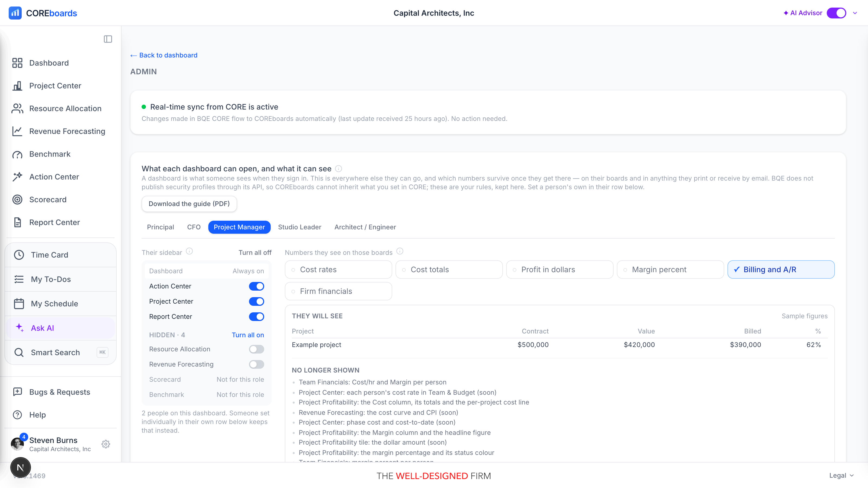Click the Revenue Forecasting chart icon

point(17,131)
